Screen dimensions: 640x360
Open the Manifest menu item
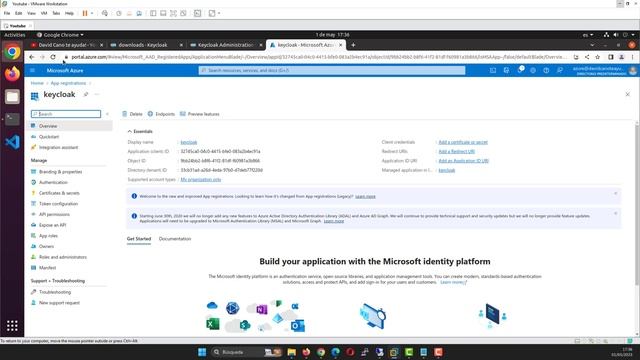pos(47,268)
